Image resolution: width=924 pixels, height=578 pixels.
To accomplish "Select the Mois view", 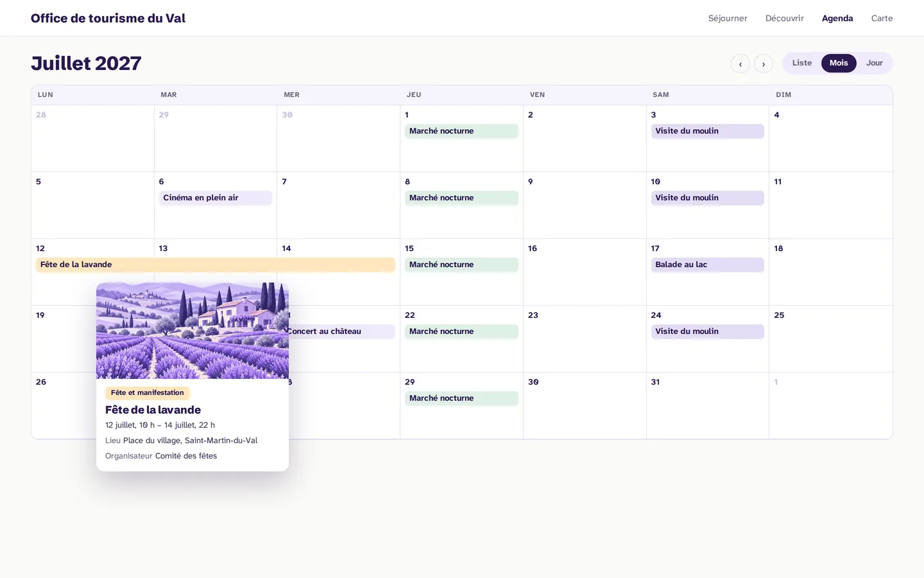I will pos(839,63).
